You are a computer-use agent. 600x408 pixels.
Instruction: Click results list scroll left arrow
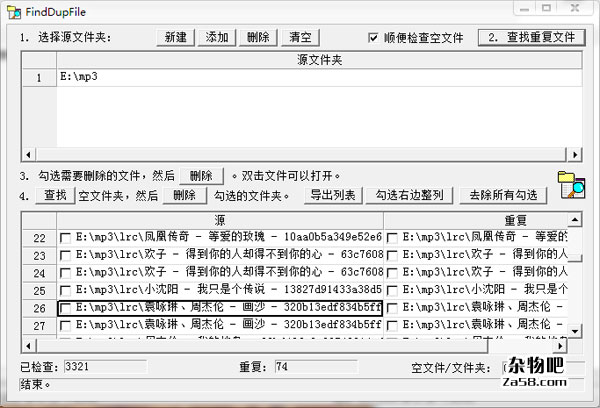[x=29, y=346]
